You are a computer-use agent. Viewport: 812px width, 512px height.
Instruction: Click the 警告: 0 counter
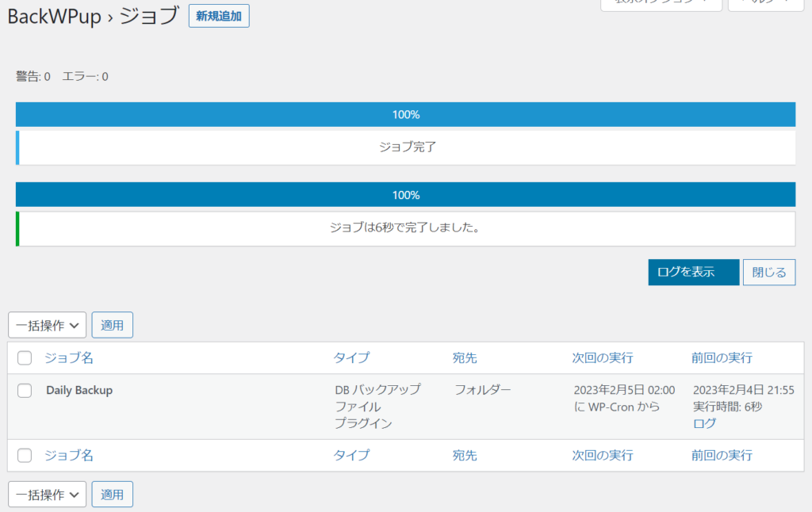[33, 77]
